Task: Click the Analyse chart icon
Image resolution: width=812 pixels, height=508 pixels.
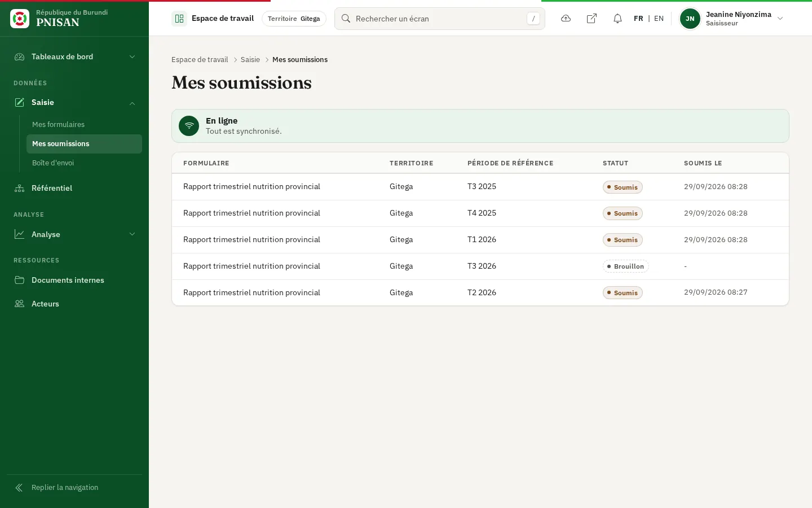Action: click(20, 234)
